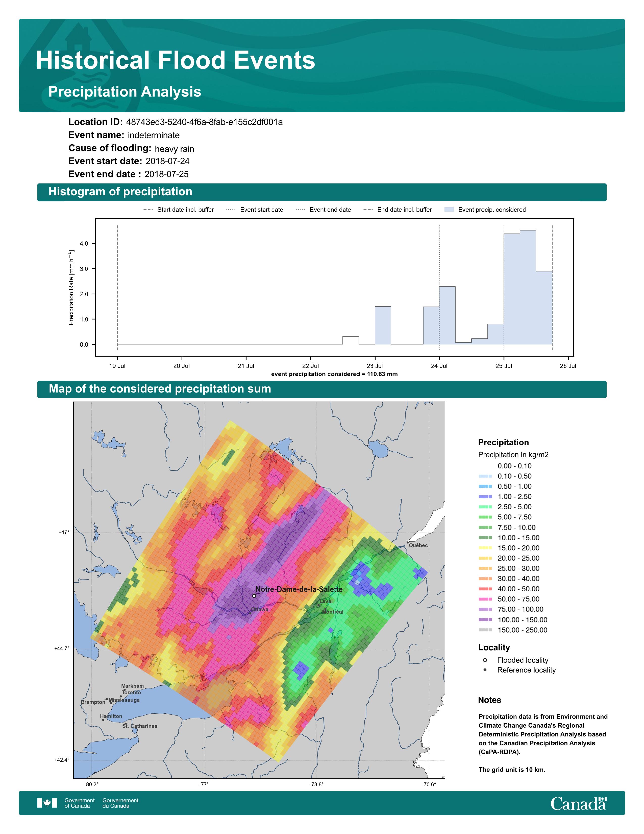The width and height of the screenshot is (644, 834).
Task: Click the 'Precipitation Analysis' subtitle
Action: pos(125,92)
